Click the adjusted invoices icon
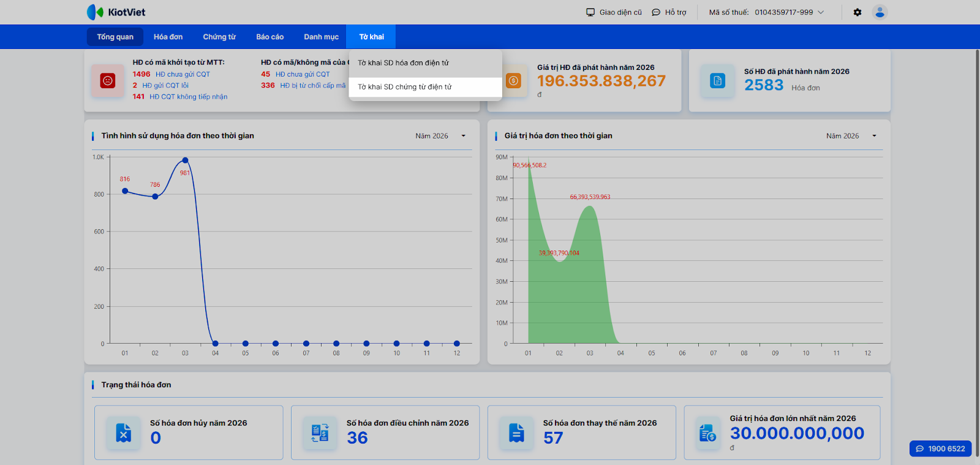This screenshot has width=980, height=465. pos(320,433)
